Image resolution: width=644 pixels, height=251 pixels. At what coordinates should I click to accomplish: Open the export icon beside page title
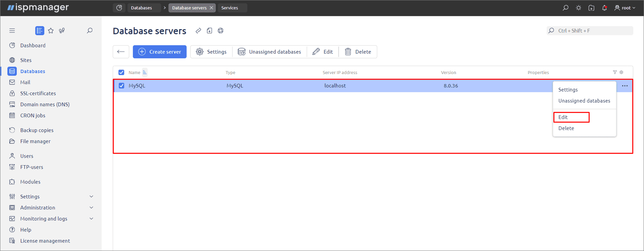[209, 31]
